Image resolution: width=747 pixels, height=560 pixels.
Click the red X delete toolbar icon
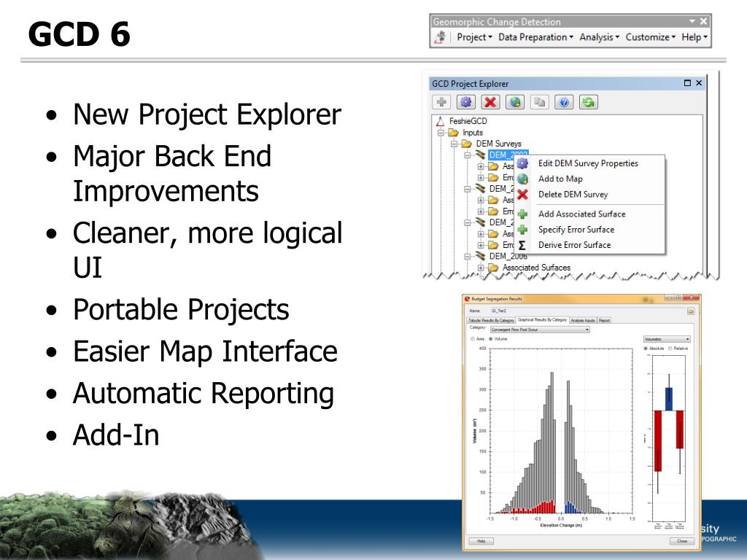490,102
